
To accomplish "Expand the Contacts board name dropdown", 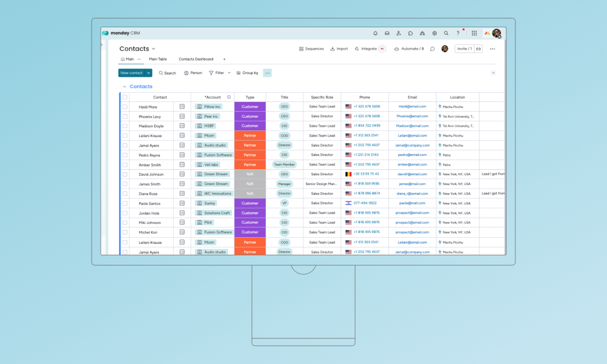I will (x=154, y=49).
